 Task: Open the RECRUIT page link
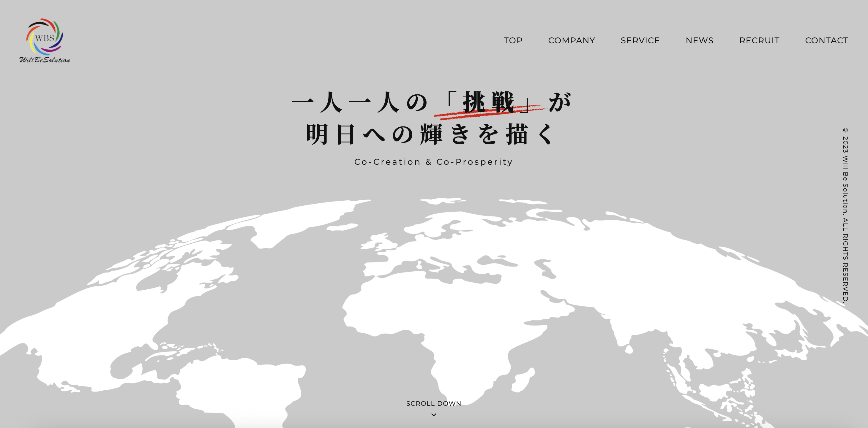point(759,41)
